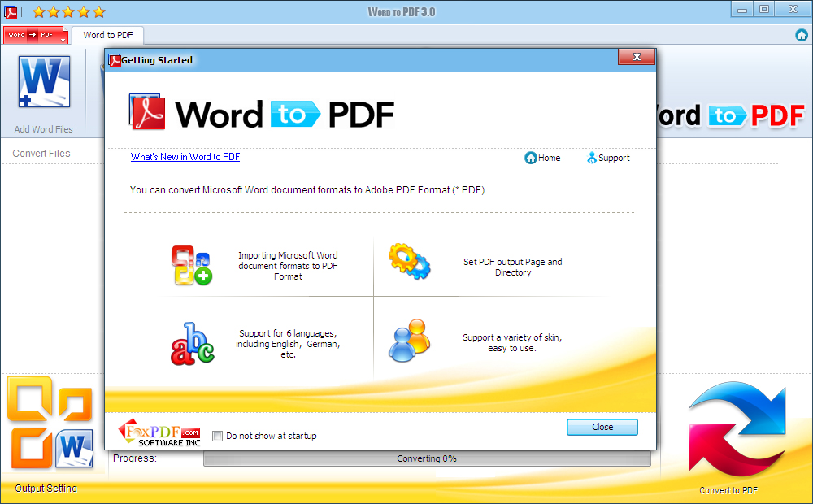Click the 'Support a variety of skin' text
813x504 pixels.
pos(512,343)
